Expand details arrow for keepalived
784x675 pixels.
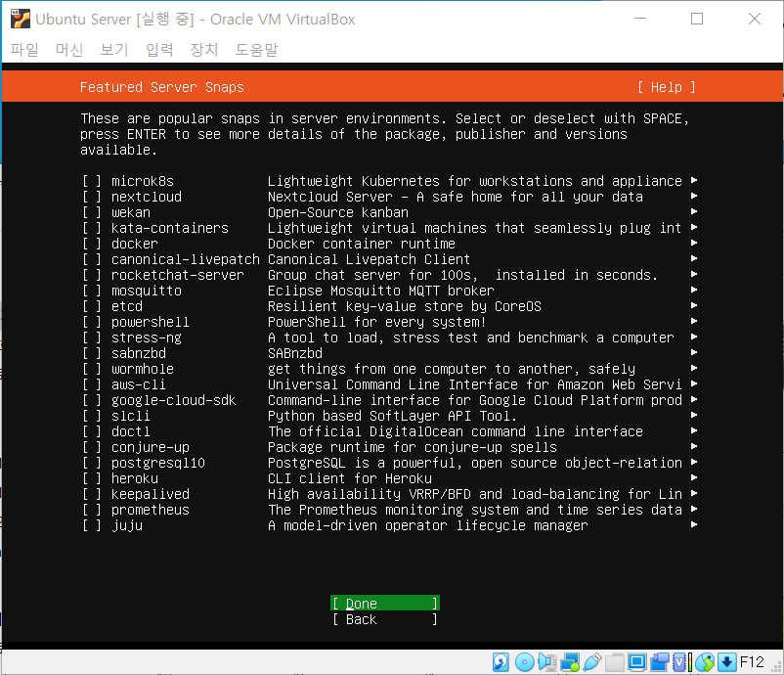[x=694, y=493]
